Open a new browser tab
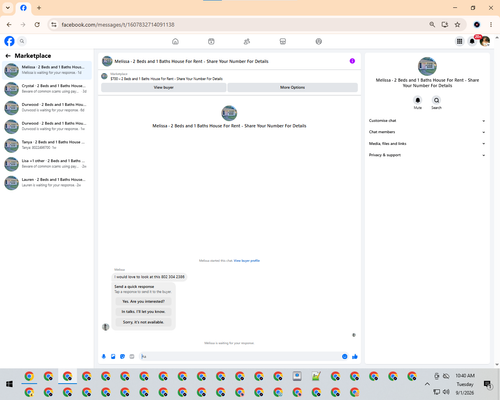500x400 pixels. click(x=39, y=8)
